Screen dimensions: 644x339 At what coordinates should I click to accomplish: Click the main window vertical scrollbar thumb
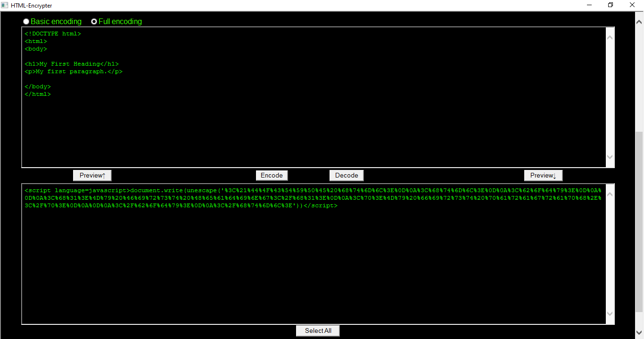coord(640,221)
